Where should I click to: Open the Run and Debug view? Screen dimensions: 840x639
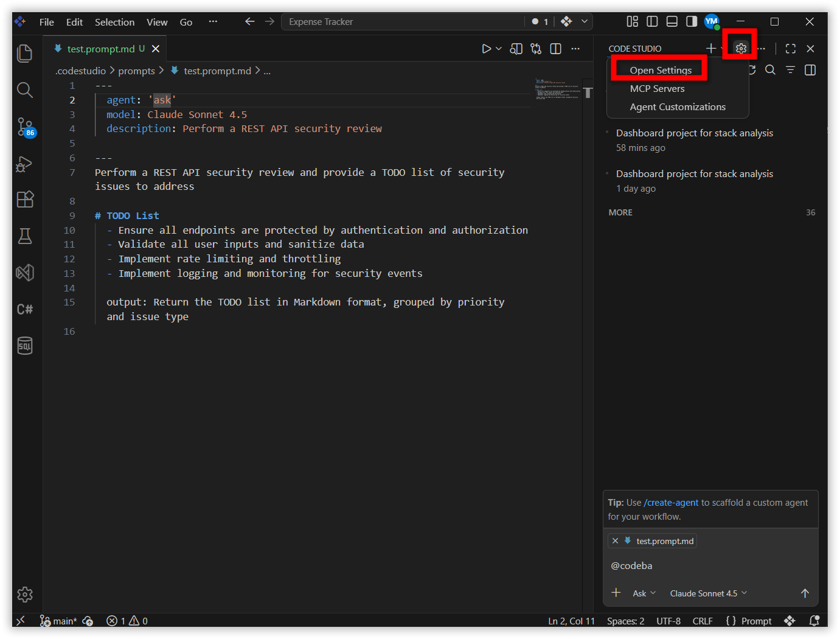25,164
